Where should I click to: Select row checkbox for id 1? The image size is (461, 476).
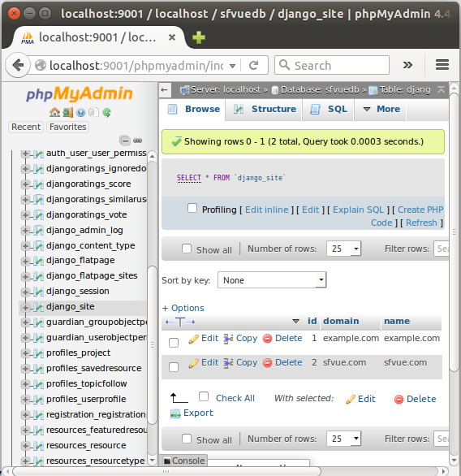point(174,343)
